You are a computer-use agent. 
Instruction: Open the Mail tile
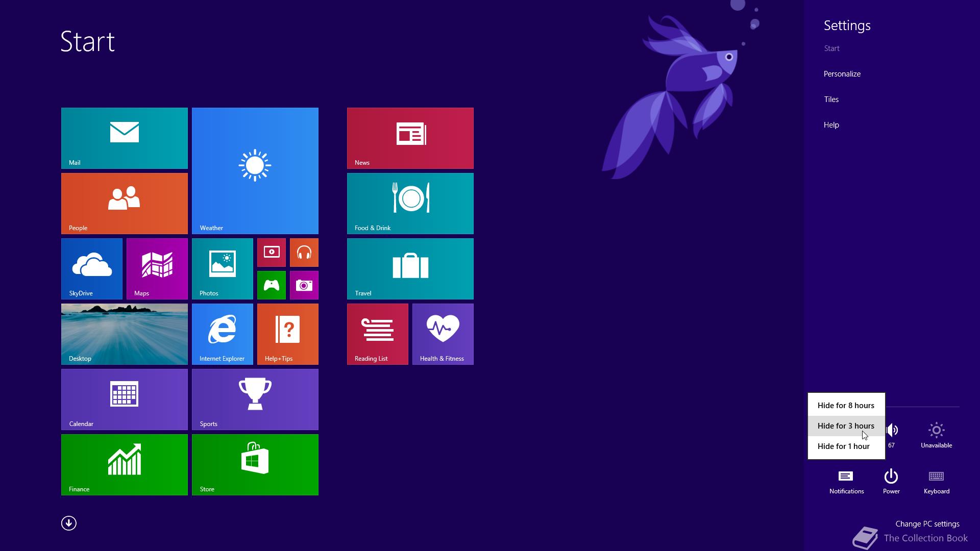point(125,138)
